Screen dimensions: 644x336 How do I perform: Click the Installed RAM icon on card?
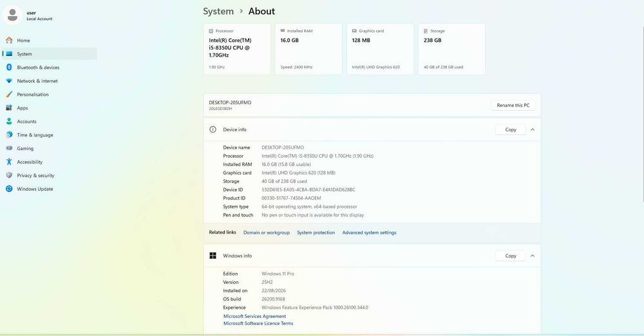point(283,31)
